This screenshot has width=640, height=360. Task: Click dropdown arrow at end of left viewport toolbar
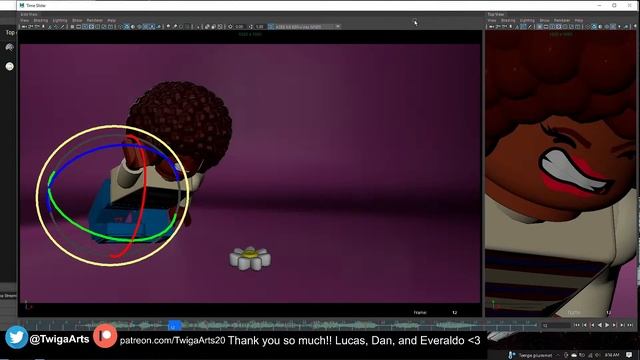[338, 27]
